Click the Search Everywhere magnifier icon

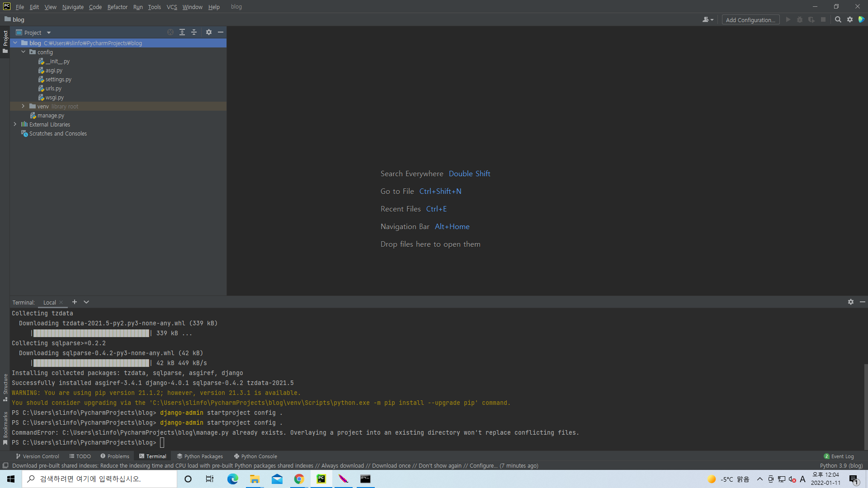[838, 19]
